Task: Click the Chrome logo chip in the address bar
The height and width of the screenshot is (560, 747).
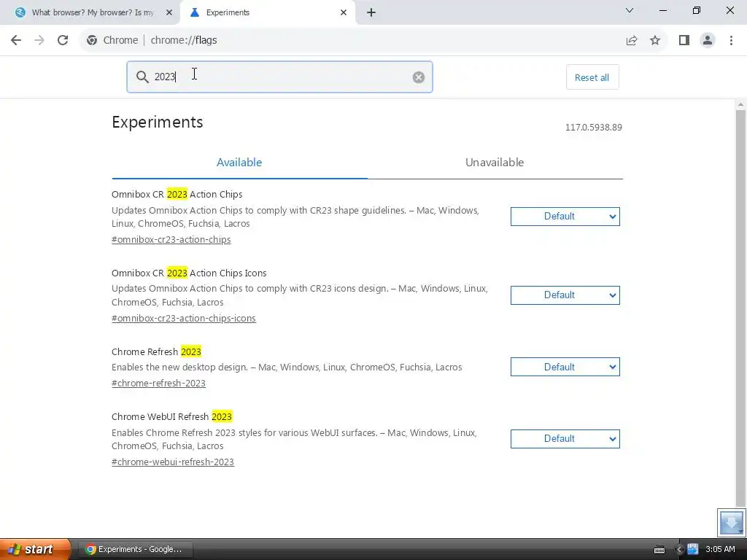Action: pos(112,40)
